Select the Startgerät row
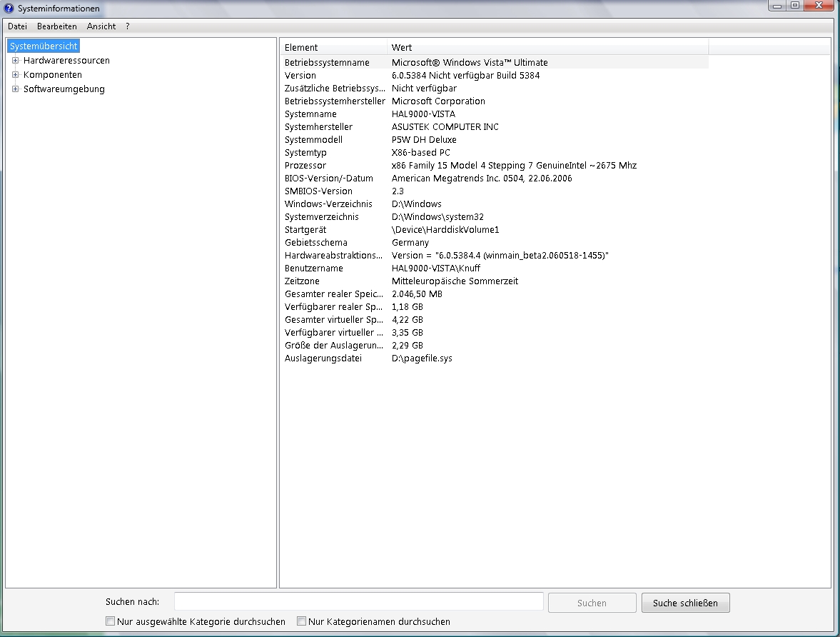 click(494, 230)
